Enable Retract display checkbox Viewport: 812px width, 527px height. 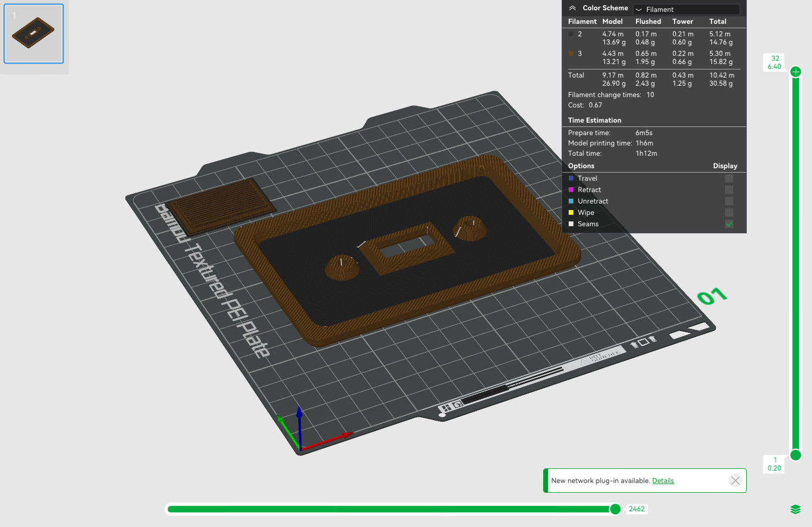(x=729, y=190)
